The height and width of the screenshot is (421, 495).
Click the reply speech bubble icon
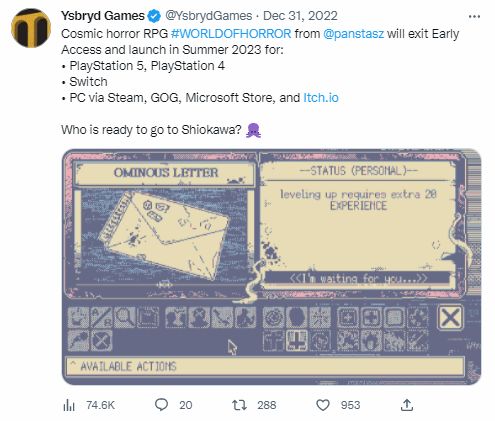(x=162, y=405)
